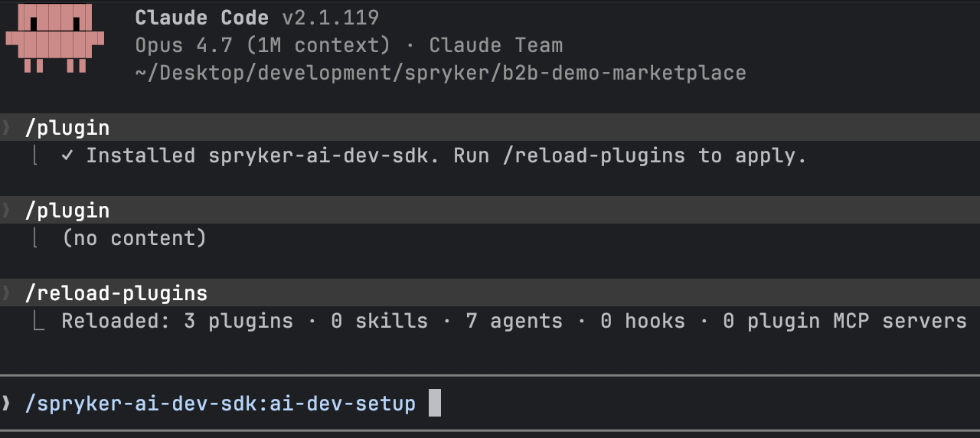
Task: Click the /reload-plugins command line
Action: click(490, 293)
